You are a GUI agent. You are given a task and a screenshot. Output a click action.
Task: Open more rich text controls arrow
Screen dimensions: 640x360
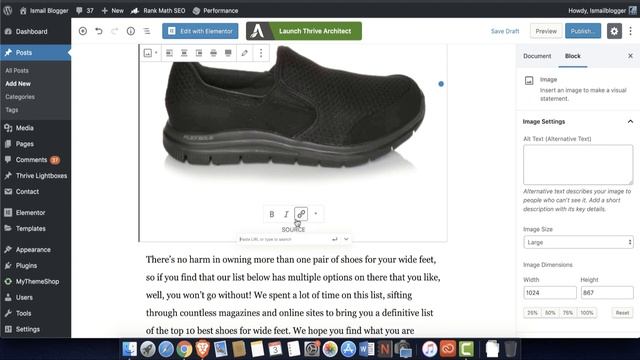pyautogui.click(x=316, y=214)
